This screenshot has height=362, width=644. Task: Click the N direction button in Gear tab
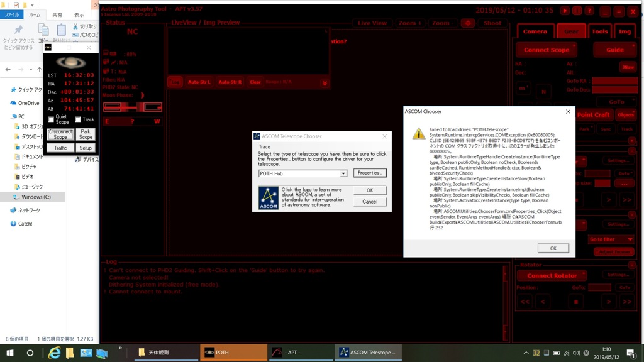pos(543,92)
